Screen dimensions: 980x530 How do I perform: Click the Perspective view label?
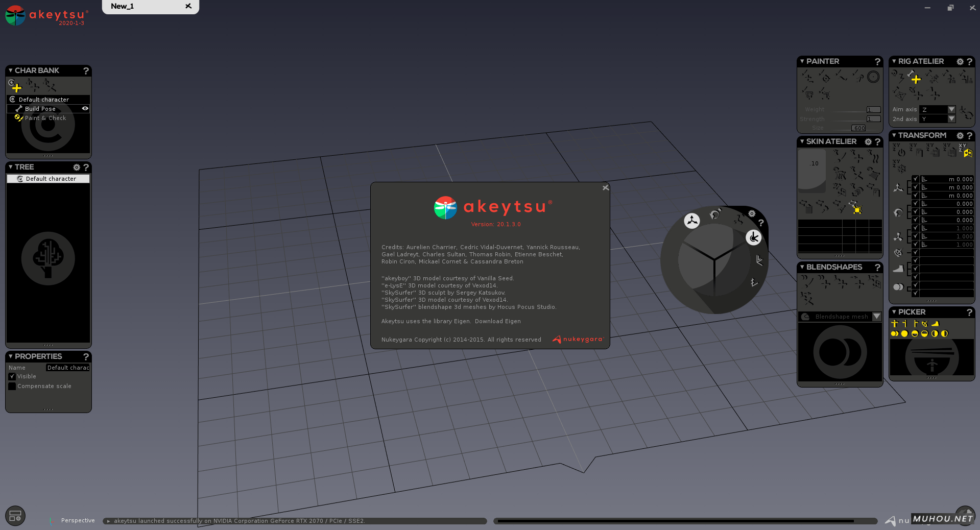pyautogui.click(x=78, y=521)
